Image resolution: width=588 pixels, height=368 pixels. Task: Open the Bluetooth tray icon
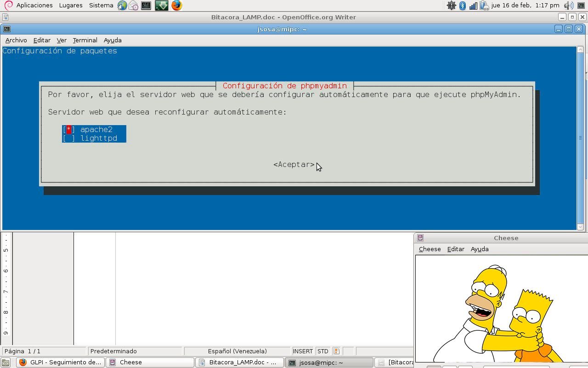[463, 6]
